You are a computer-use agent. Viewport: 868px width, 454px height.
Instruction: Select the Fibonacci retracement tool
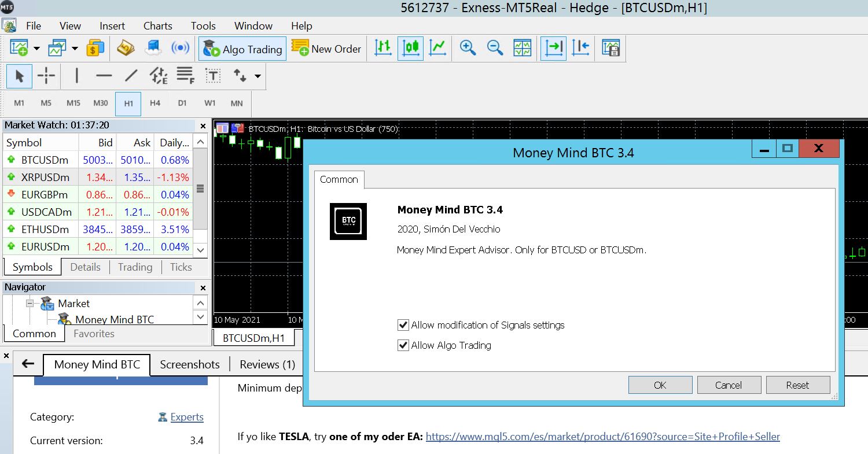[186, 76]
